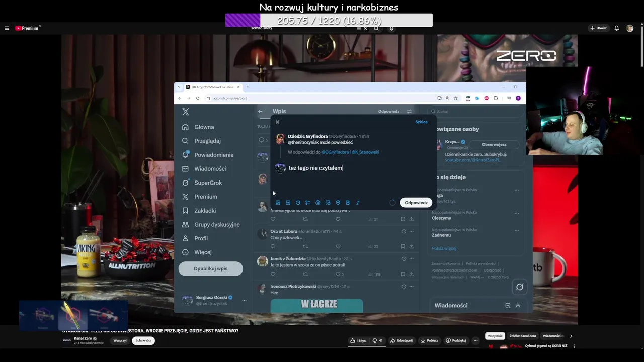
Task: Open Utwórz create menu on YouTube
Action: (599, 28)
